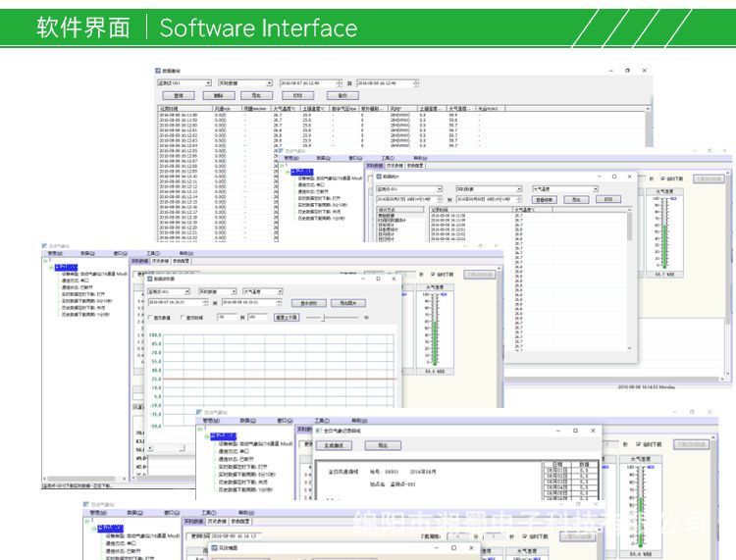Image resolution: width=736 pixels, height=560 pixels.
Task: Click the 记录时间 column header in the 数据查询 table
Action: pos(185,109)
